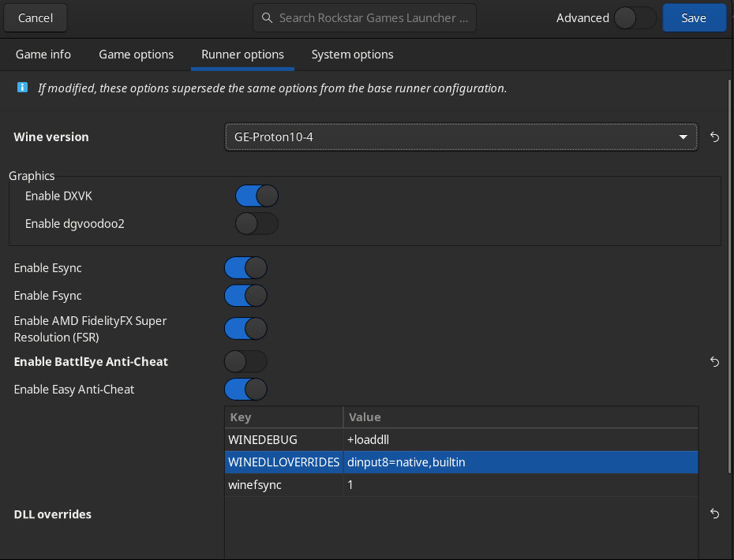734x560 pixels.
Task: Reset the DLL overrides setting
Action: (x=714, y=513)
